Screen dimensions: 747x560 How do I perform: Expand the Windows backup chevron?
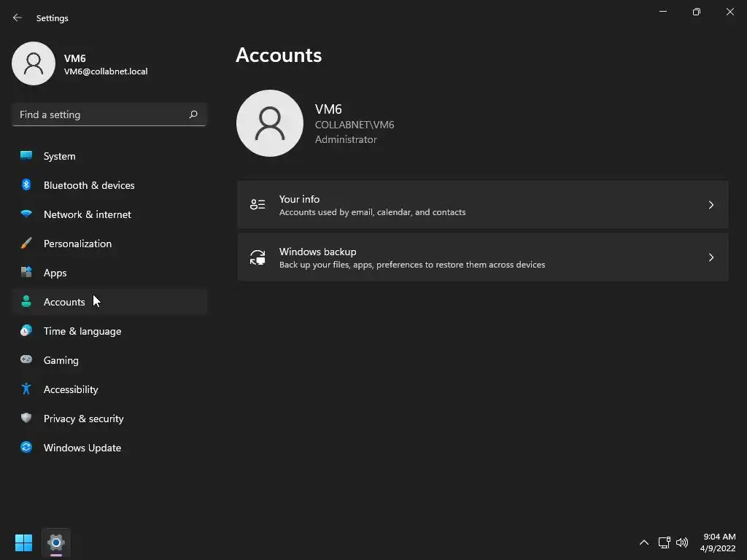(x=711, y=257)
